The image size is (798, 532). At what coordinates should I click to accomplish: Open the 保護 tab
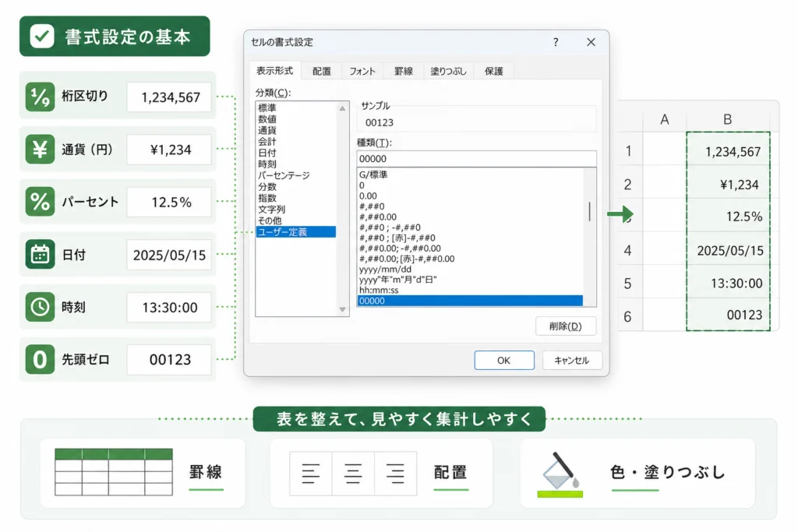pyautogui.click(x=493, y=71)
